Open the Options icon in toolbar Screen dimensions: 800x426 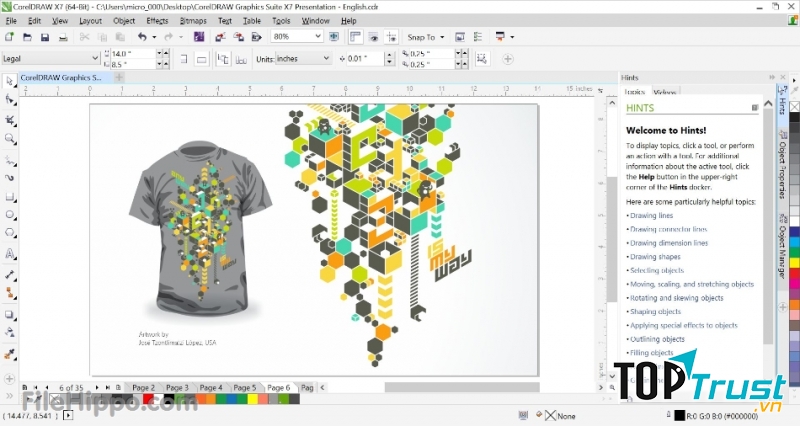pyautogui.click(x=478, y=37)
